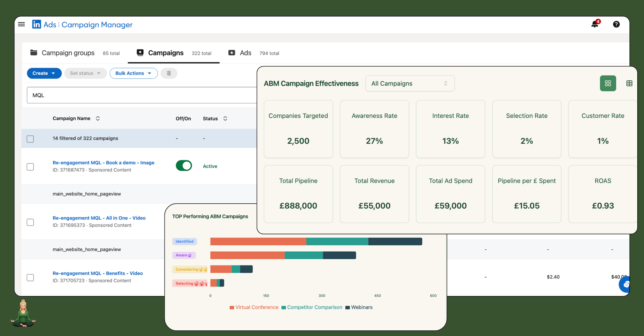The image size is (644, 336).
Task: Open notifications via the bell icon
Action: tap(595, 24)
